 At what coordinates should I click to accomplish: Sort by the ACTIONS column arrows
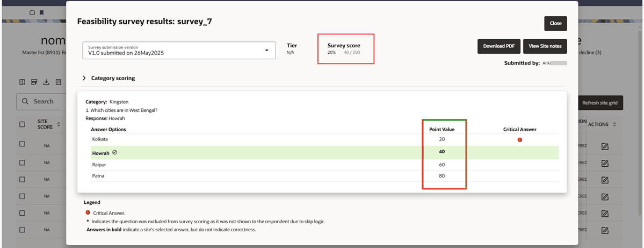coord(614,124)
